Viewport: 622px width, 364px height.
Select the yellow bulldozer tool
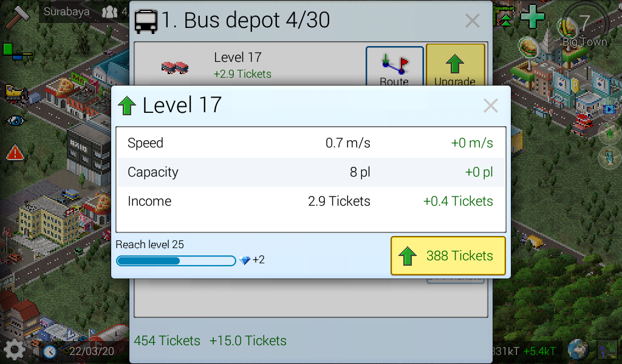coord(16,93)
